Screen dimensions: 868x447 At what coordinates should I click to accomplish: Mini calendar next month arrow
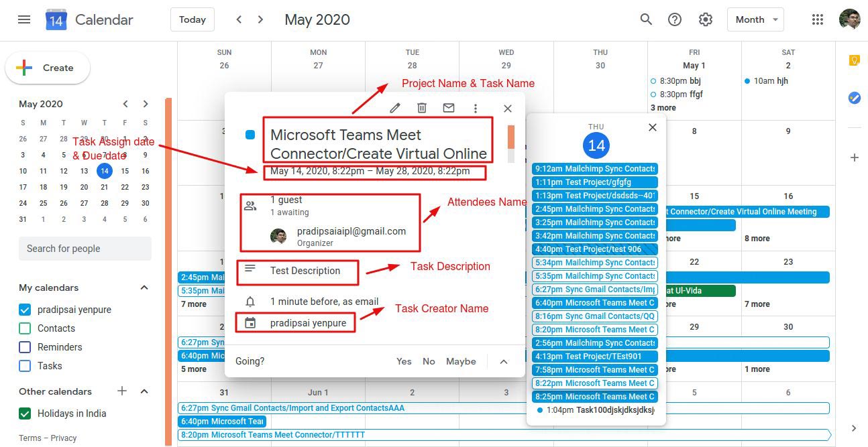(x=146, y=104)
